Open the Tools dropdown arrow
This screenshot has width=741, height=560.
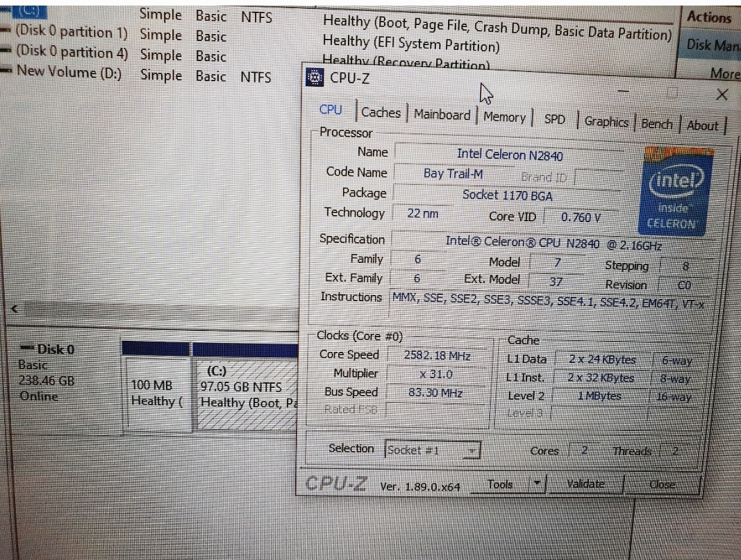535,484
